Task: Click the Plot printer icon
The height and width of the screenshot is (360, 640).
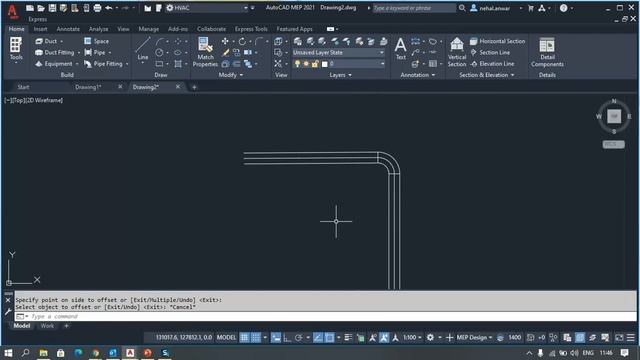Action: pos(97,8)
